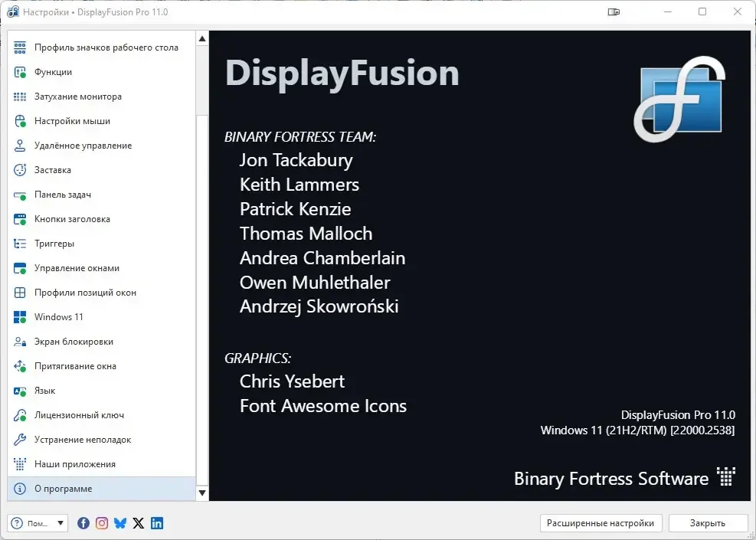Viewport: 756px width, 540px height.
Task: Open the LinkedIn page icon
Action: pyautogui.click(x=157, y=523)
